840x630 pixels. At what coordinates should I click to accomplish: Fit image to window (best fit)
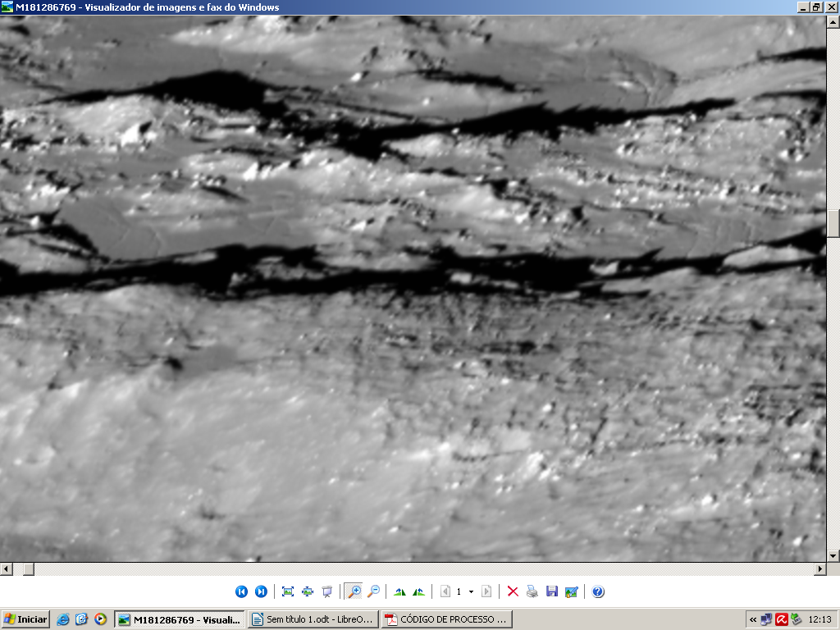click(x=288, y=591)
